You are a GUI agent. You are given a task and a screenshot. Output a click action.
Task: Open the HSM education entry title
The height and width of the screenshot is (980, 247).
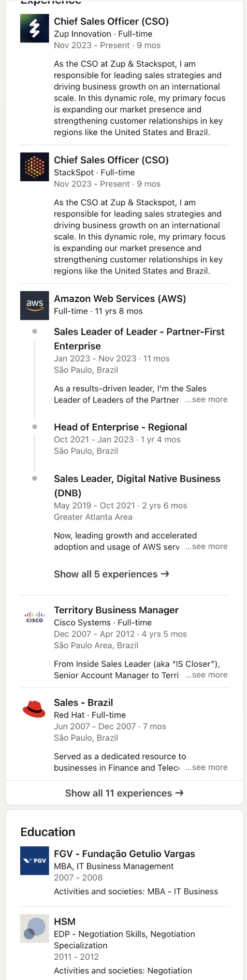click(65, 921)
